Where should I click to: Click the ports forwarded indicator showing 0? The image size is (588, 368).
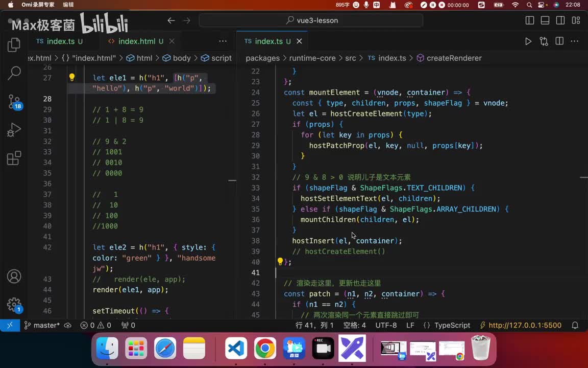tap(128, 325)
